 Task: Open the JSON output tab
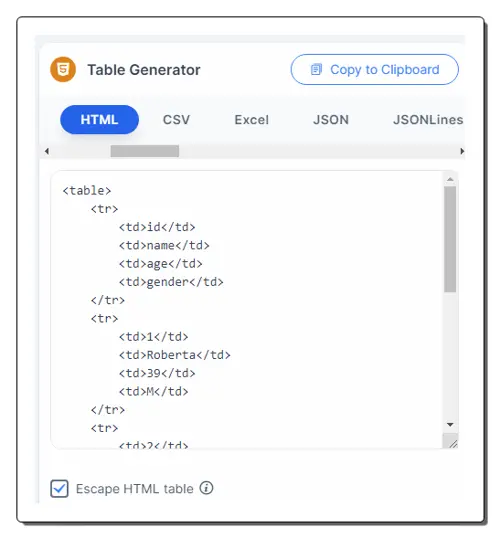(x=331, y=120)
